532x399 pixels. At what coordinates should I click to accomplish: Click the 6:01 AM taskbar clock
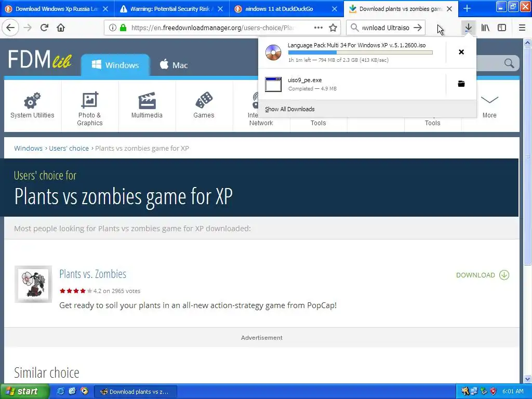pyautogui.click(x=513, y=391)
